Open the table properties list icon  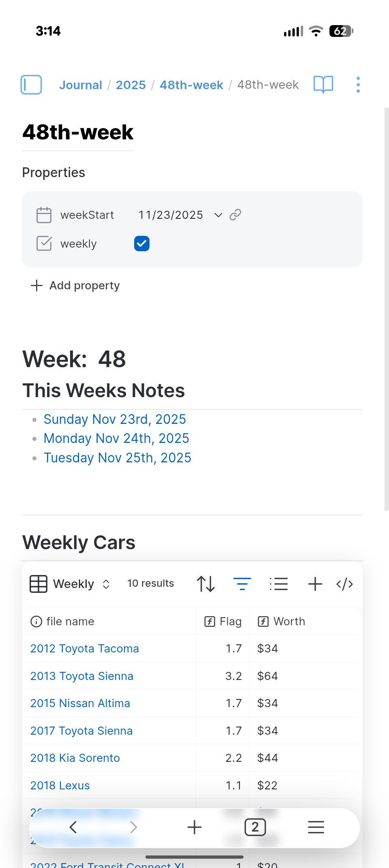(279, 584)
